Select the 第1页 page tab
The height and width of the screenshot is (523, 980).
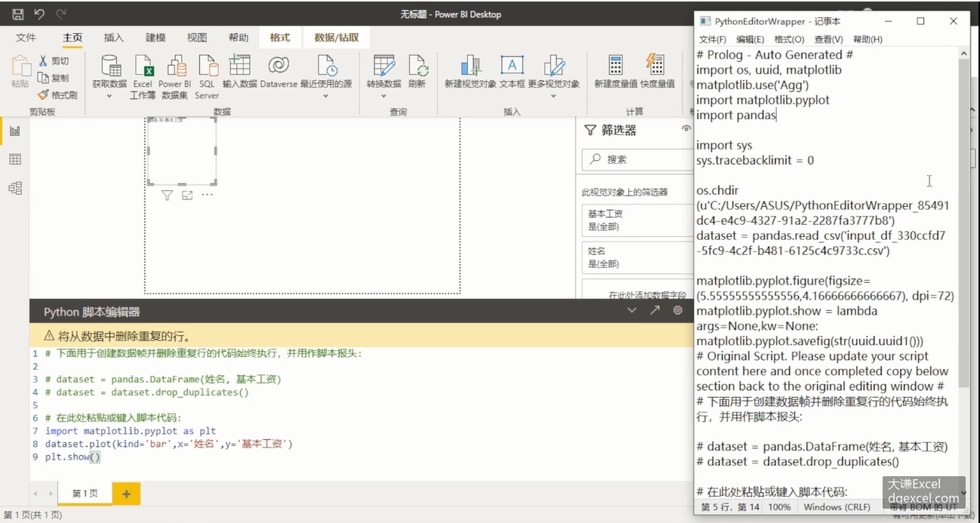[x=85, y=494]
